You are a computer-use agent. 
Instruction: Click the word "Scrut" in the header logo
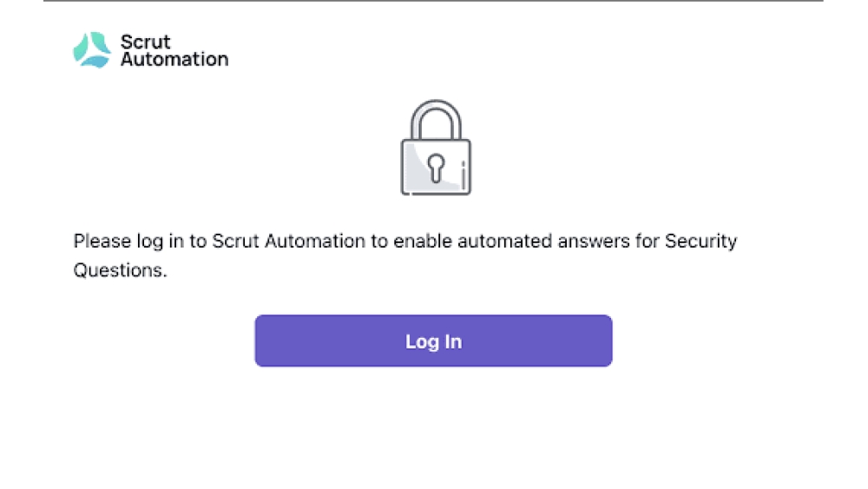pos(145,42)
